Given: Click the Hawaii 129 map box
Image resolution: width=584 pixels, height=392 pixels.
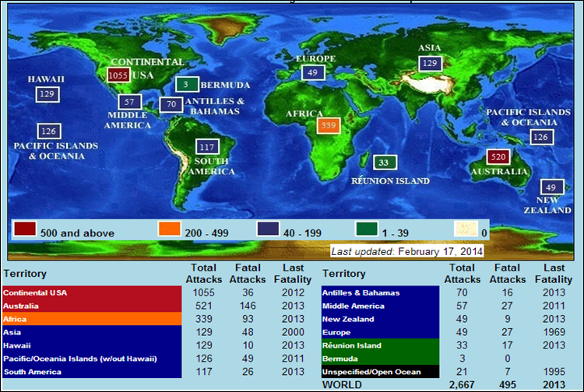Looking at the screenshot, I should (47, 94).
